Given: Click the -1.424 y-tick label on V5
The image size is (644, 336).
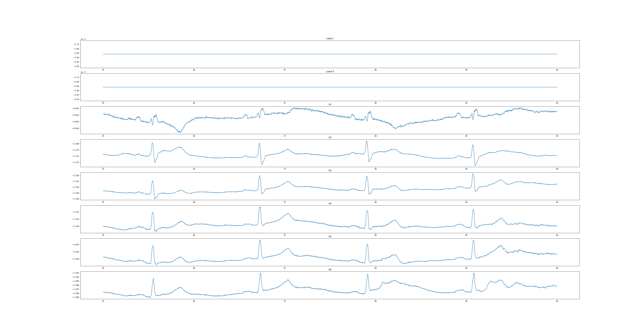Looking at the screenshot, I should [75, 245].
